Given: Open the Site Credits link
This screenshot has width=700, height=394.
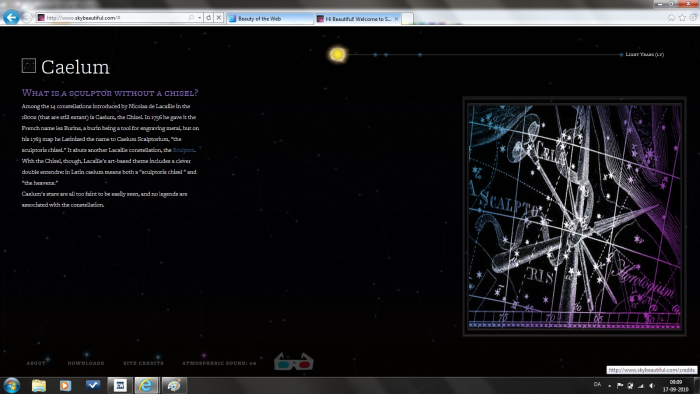Looking at the screenshot, I should (x=143, y=363).
